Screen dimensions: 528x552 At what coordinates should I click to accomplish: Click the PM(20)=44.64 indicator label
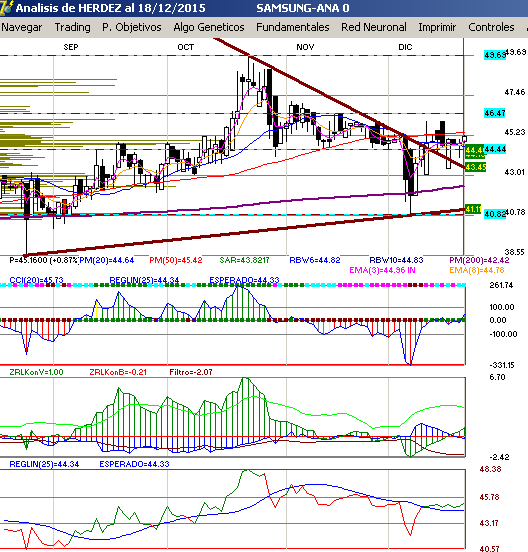(x=107, y=260)
